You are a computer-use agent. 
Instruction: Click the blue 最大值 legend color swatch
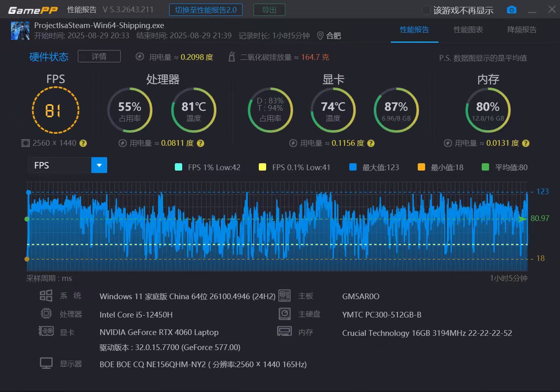[x=353, y=167]
